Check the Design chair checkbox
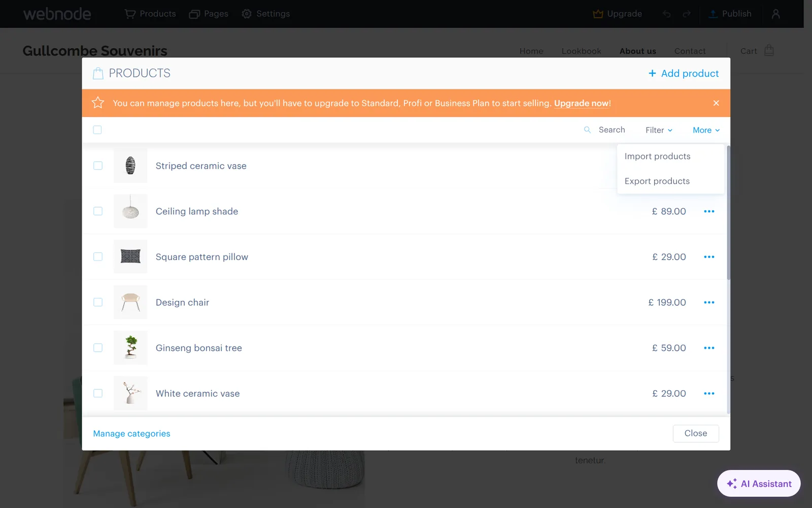 98,302
